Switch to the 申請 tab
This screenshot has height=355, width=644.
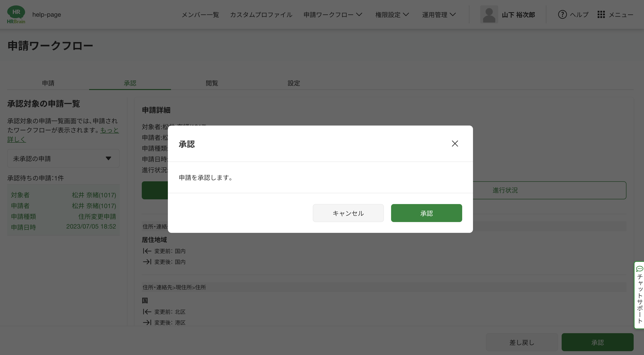48,83
